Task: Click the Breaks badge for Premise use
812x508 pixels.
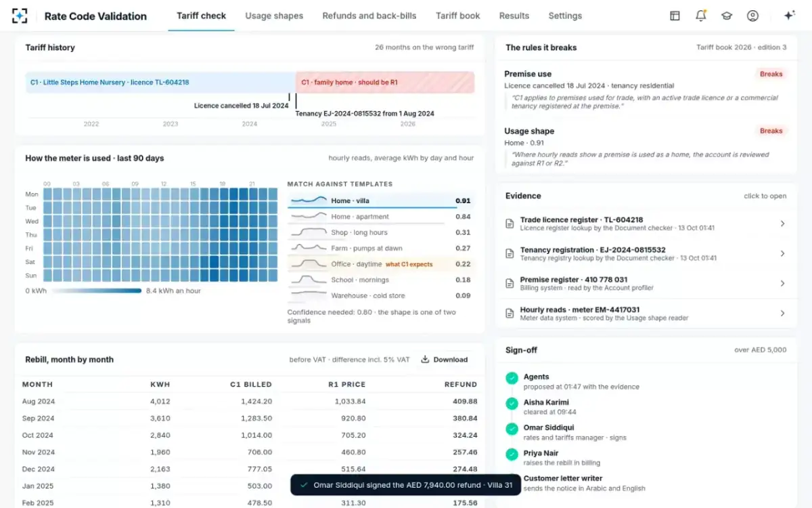Action: tap(771, 74)
